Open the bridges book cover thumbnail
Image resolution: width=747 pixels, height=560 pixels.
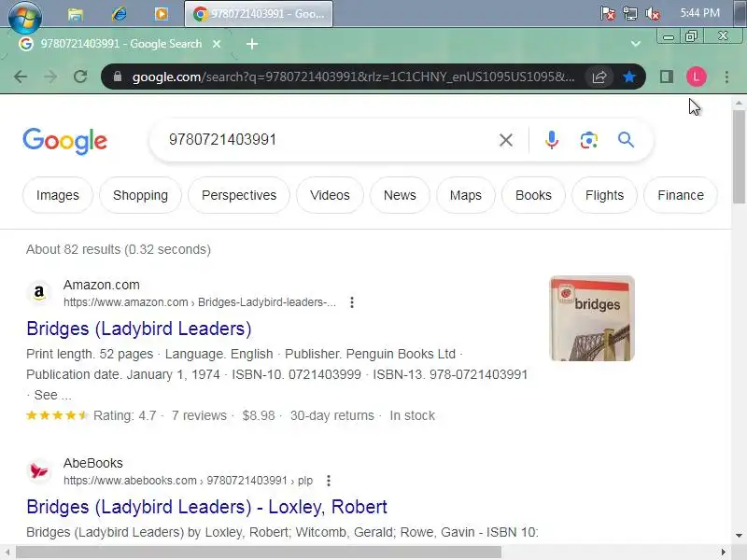(x=592, y=318)
